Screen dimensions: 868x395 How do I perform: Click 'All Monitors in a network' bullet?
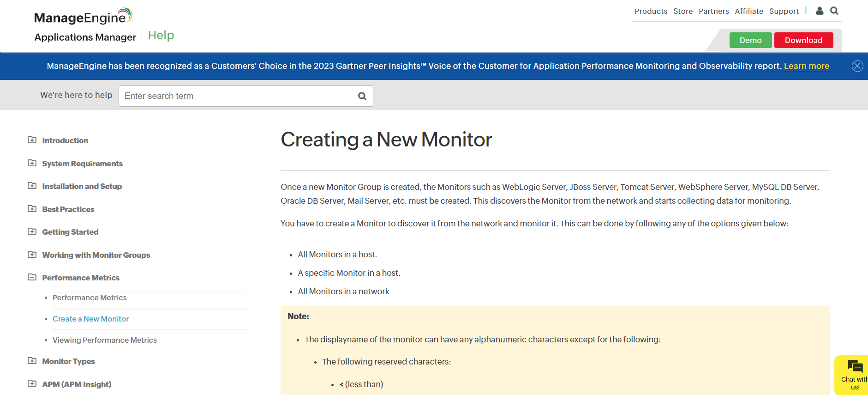(x=343, y=292)
